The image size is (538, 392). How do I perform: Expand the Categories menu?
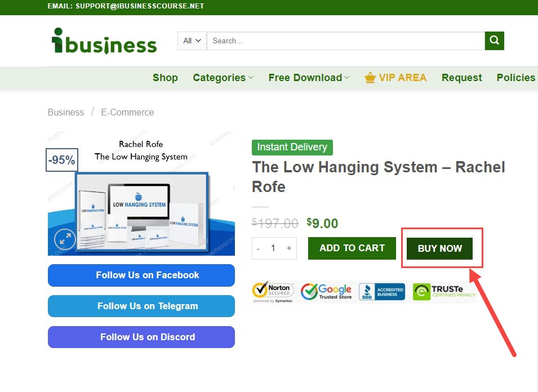click(x=223, y=78)
